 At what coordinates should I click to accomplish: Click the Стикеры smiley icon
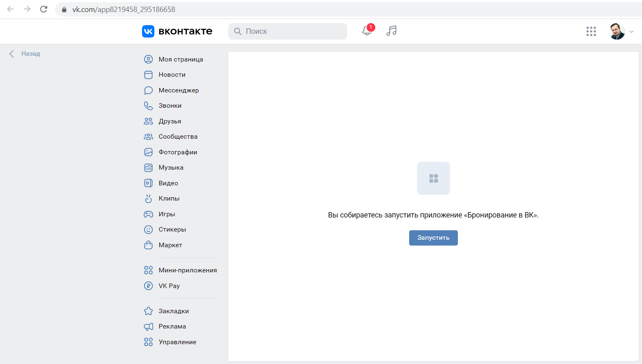pos(148,229)
